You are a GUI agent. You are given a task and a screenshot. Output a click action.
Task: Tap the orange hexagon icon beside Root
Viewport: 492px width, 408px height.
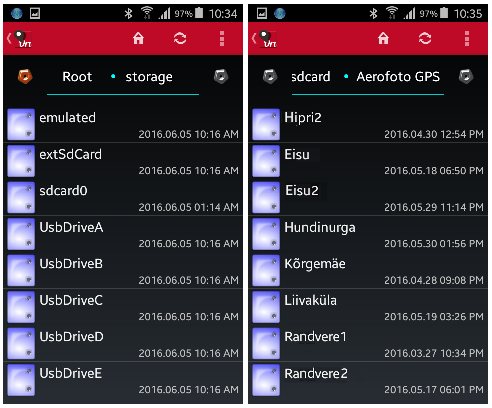click(x=25, y=76)
